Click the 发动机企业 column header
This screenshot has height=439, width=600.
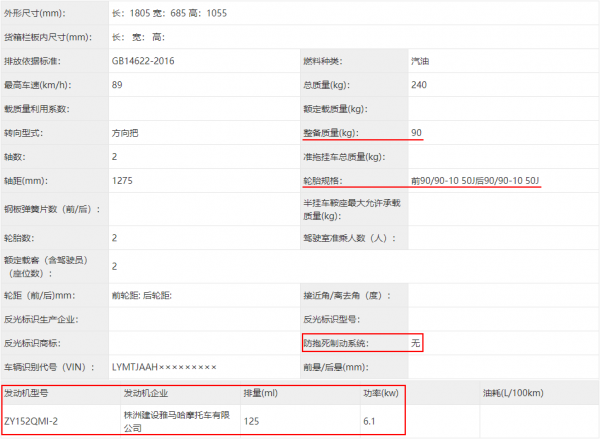tap(146, 393)
